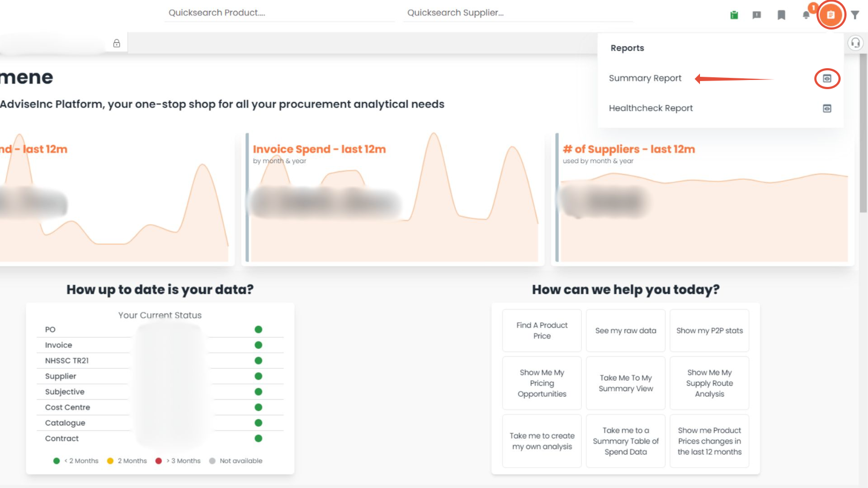The image size is (868, 488).
Task: Preview the Summary Report with its eye icon
Action: (827, 78)
